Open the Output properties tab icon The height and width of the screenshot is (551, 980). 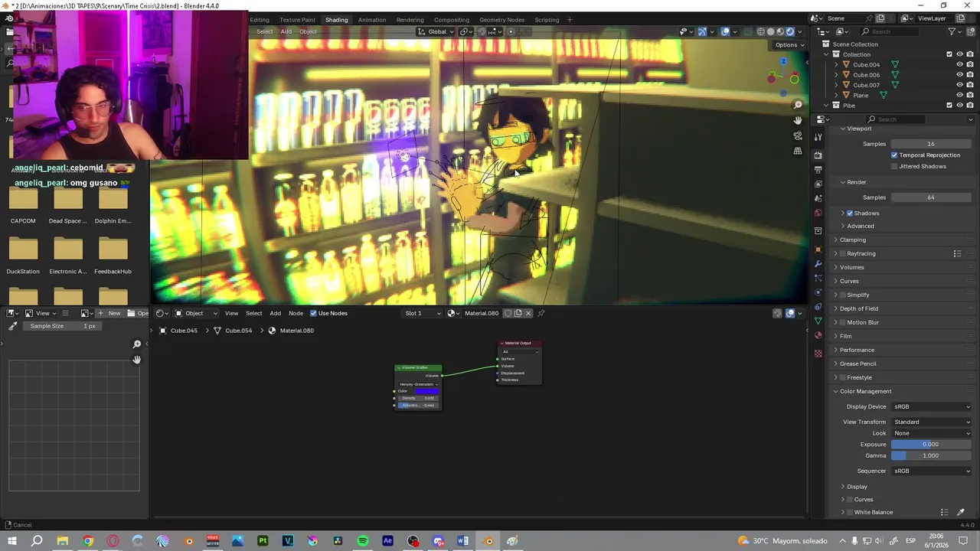click(818, 169)
